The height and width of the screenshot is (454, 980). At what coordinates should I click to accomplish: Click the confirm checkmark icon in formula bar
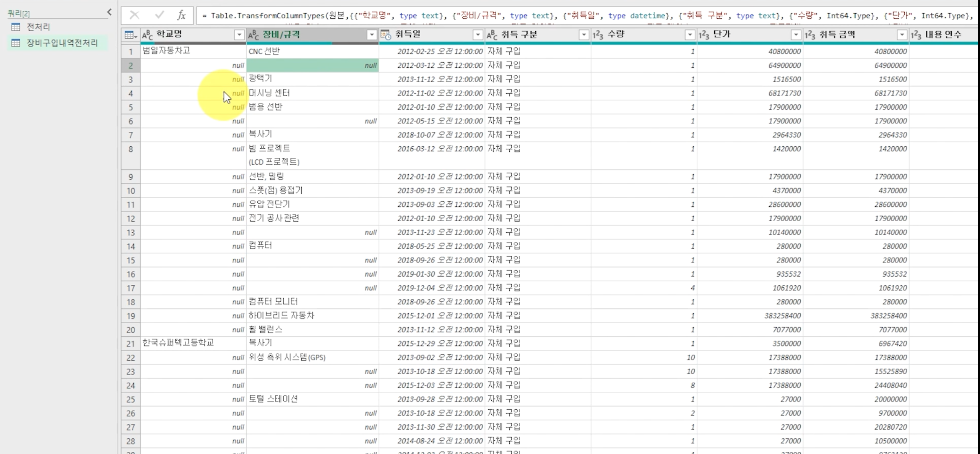point(159,15)
